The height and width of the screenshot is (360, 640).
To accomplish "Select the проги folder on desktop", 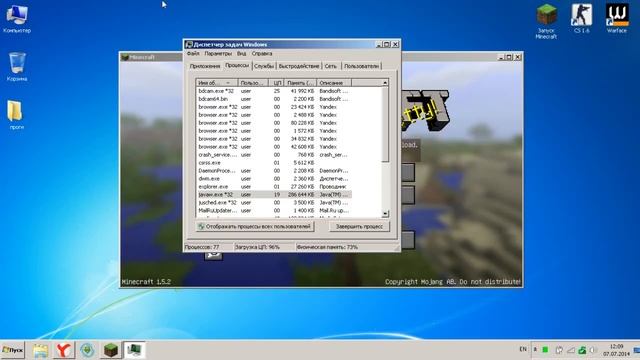I will point(16,115).
